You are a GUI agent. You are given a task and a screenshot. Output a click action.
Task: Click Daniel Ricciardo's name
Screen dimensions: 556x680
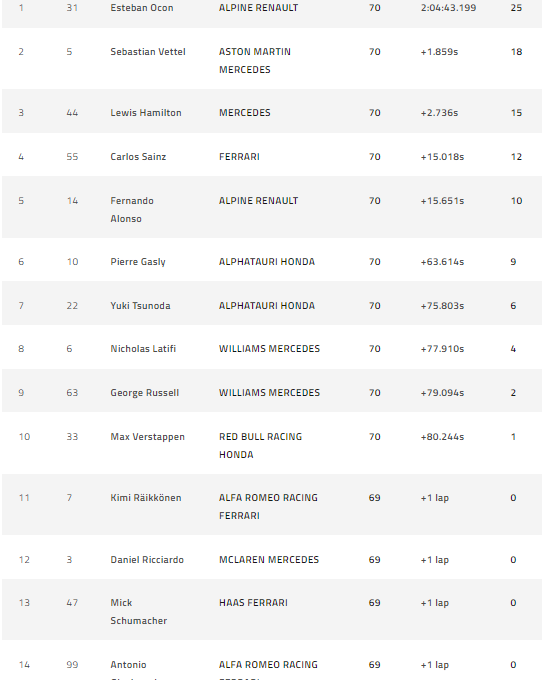point(147,560)
